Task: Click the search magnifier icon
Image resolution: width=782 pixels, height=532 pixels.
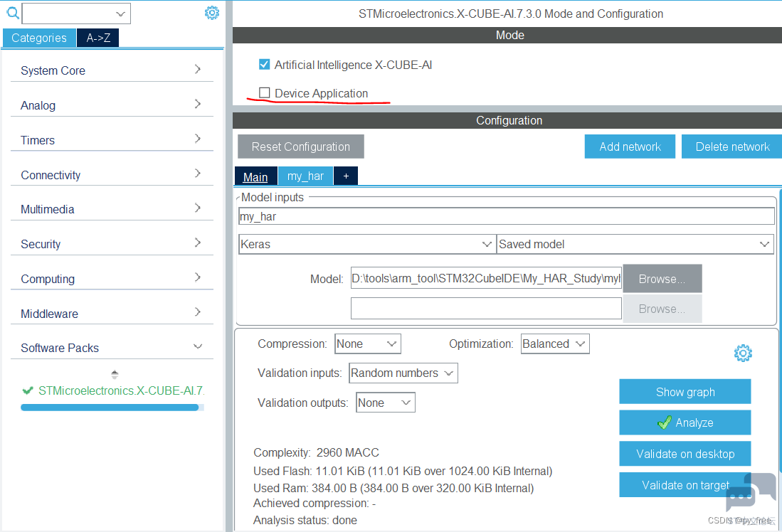Action: 13,13
